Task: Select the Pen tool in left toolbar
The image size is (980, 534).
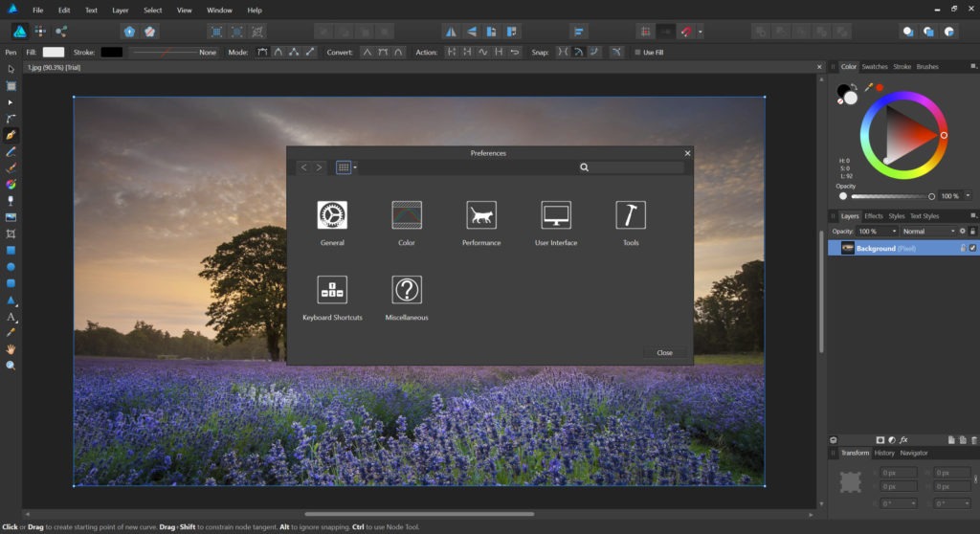Action: click(x=11, y=135)
